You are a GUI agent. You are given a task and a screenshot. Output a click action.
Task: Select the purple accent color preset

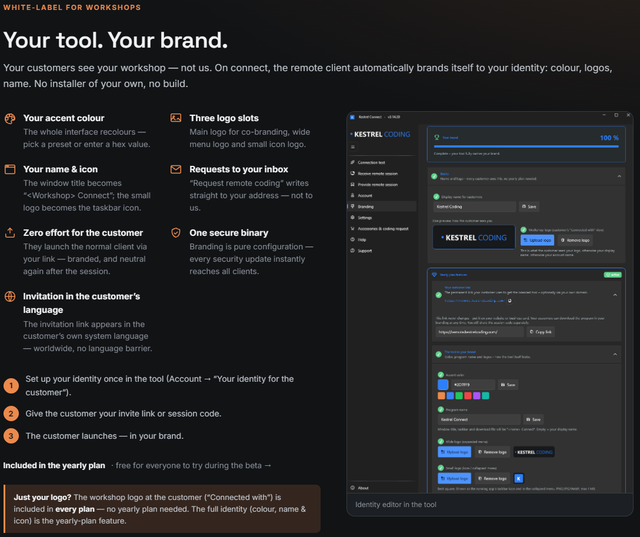click(x=476, y=395)
